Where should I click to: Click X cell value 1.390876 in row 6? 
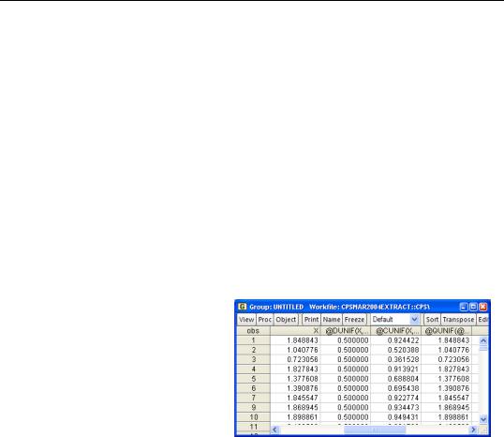[295, 388]
